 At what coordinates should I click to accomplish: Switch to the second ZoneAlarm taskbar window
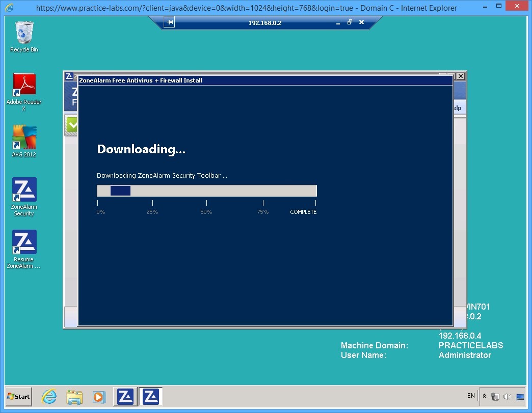150,396
